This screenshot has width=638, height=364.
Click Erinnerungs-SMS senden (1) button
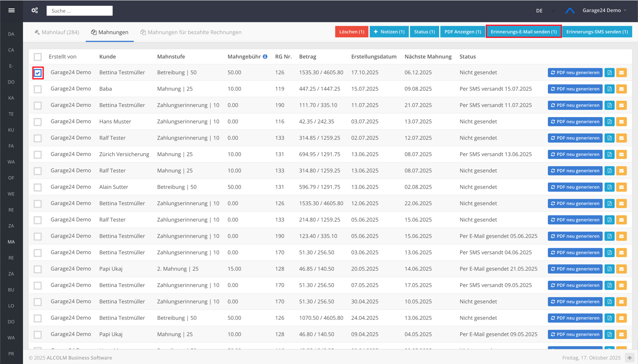point(597,32)
